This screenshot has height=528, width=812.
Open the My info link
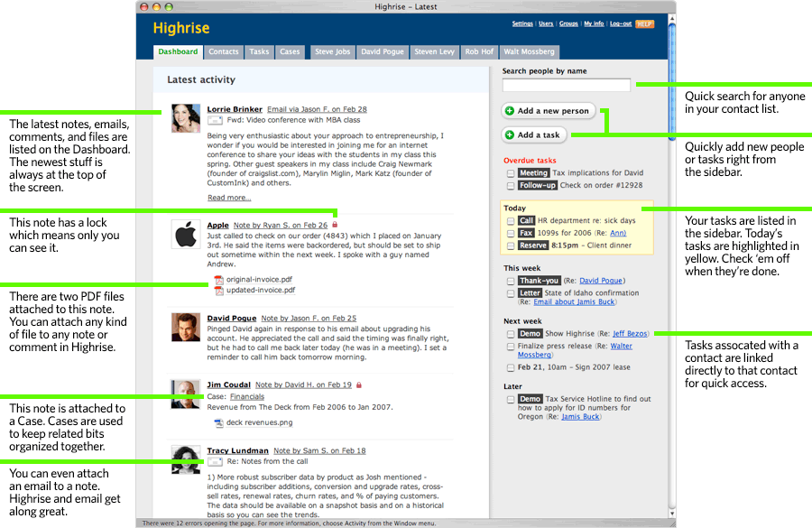[594, 23]
